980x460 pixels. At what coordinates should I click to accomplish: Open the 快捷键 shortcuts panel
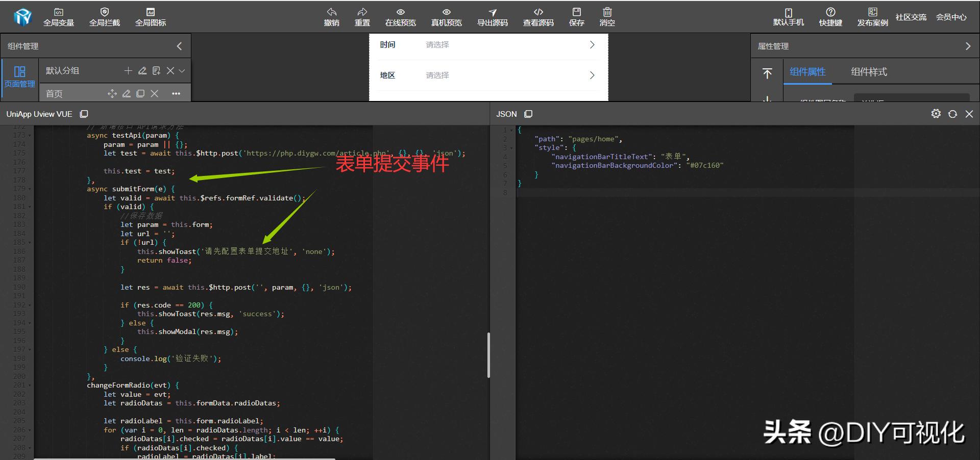[x=830, y=16]
